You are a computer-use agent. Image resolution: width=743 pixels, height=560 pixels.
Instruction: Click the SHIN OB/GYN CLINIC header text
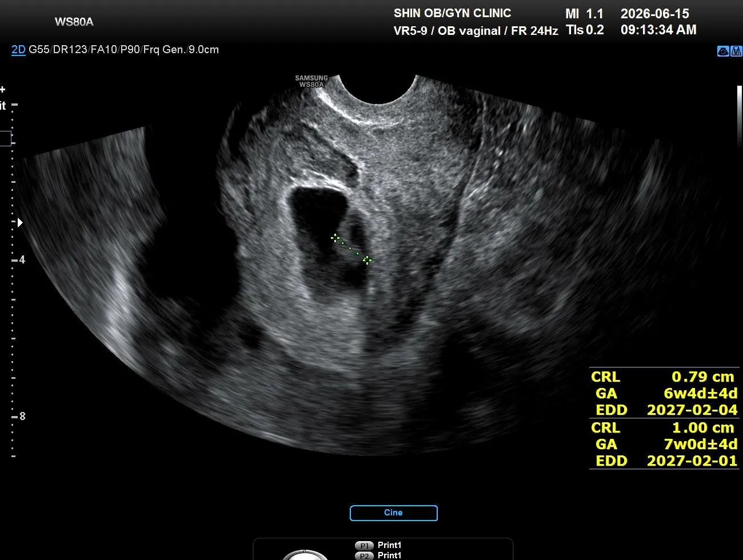pos(452,13)
